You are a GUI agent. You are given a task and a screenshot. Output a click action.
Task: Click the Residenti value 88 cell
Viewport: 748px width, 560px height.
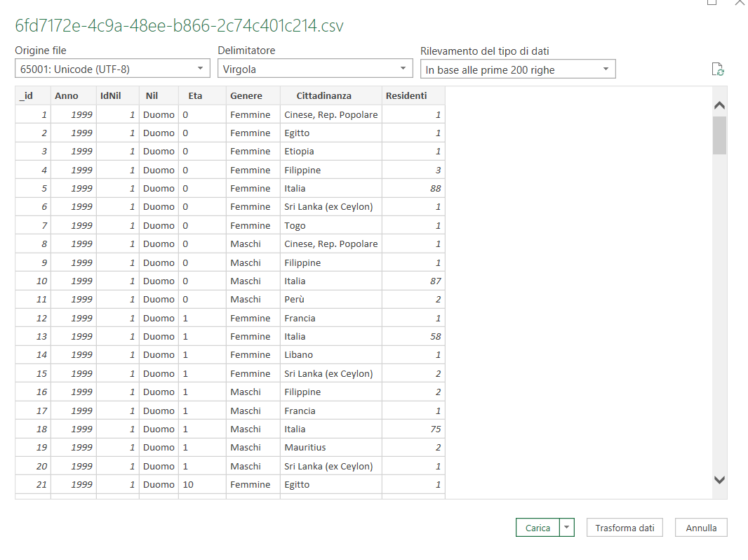click(x=413, y=188)
